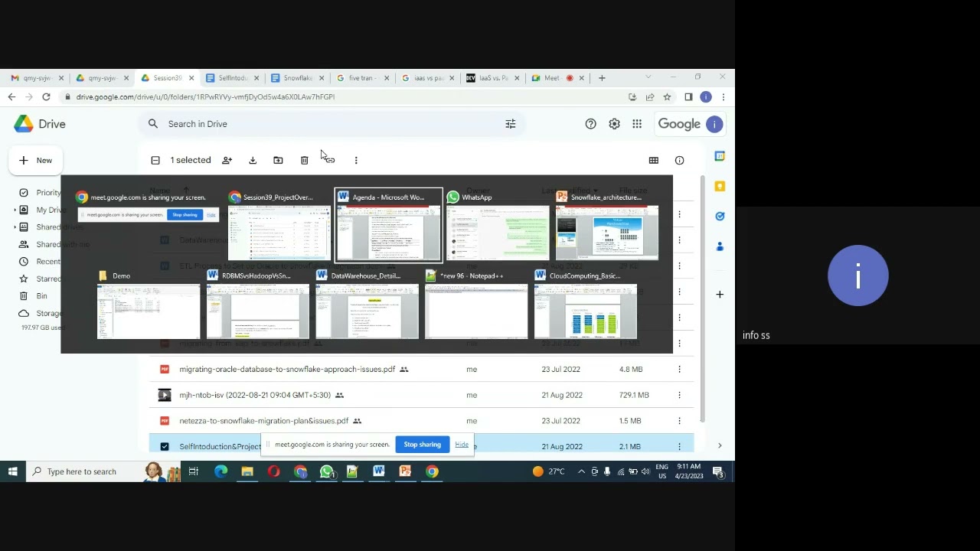Click the Move to folder icon
The image size is (980, 551).
[278, 160]
